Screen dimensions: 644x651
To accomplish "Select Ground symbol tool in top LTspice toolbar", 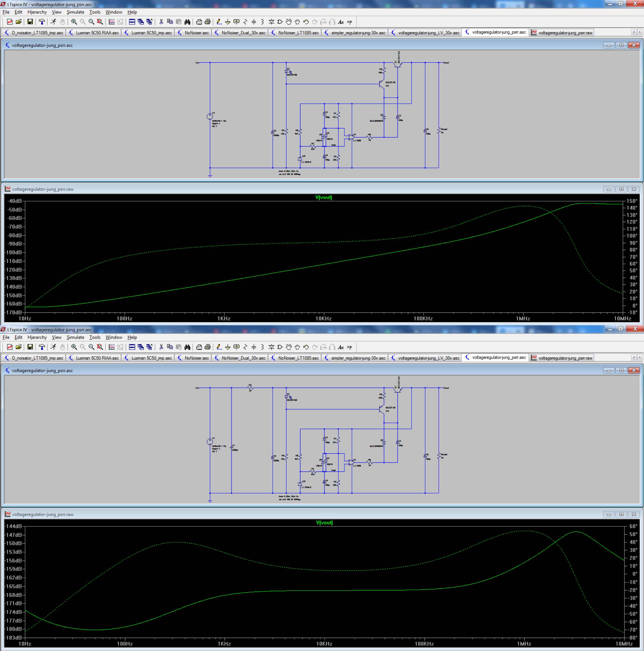I will (x=228, y=22).
